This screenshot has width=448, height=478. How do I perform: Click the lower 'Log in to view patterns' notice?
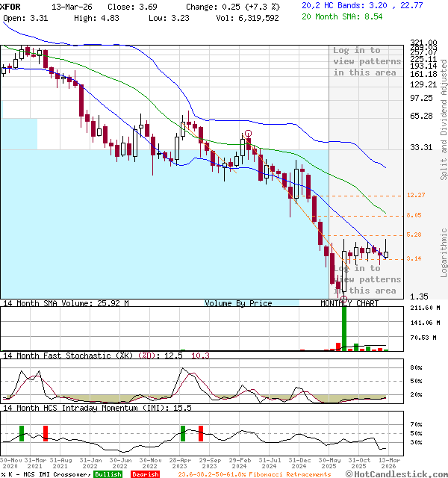[x=367, y=279]
